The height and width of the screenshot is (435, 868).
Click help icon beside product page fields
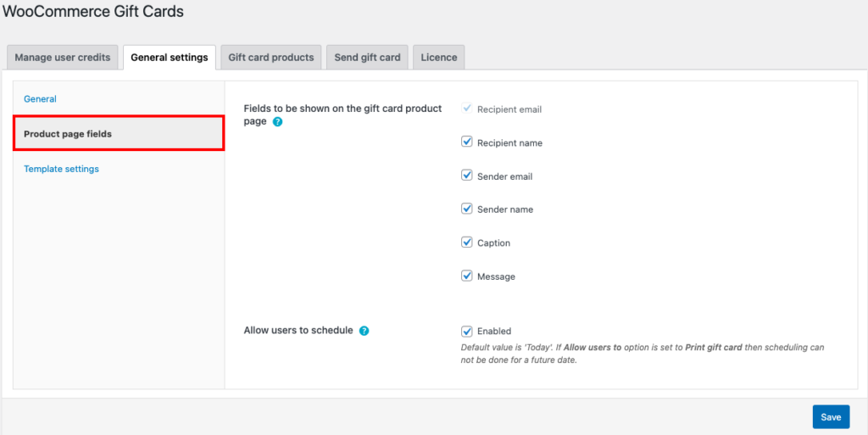pos(278,122)
